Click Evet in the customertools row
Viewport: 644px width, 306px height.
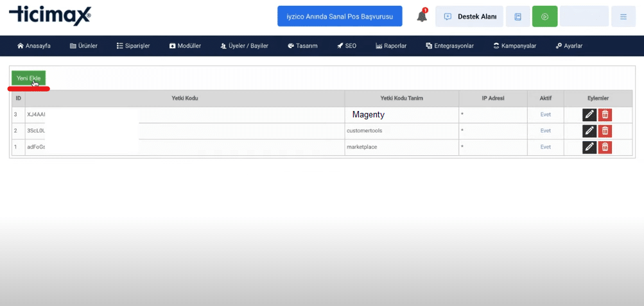pos(545,131)
